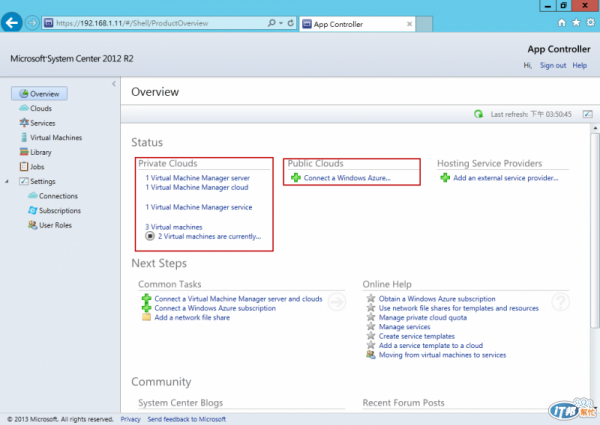Click the Virtual Machines server icon
The image size is (600, 425).
coord(24,137)
